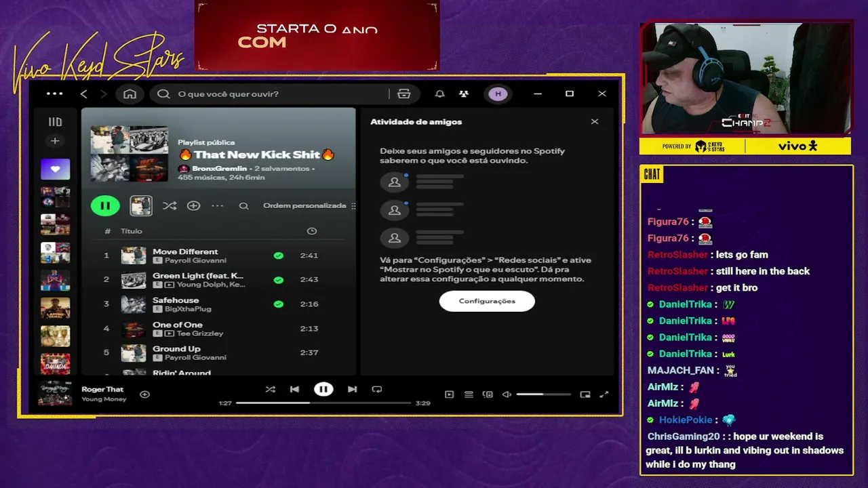Viewport: 868px width, 488px height.
Task: Open Friend Activity icon in top bar
Action: point(464,94)
